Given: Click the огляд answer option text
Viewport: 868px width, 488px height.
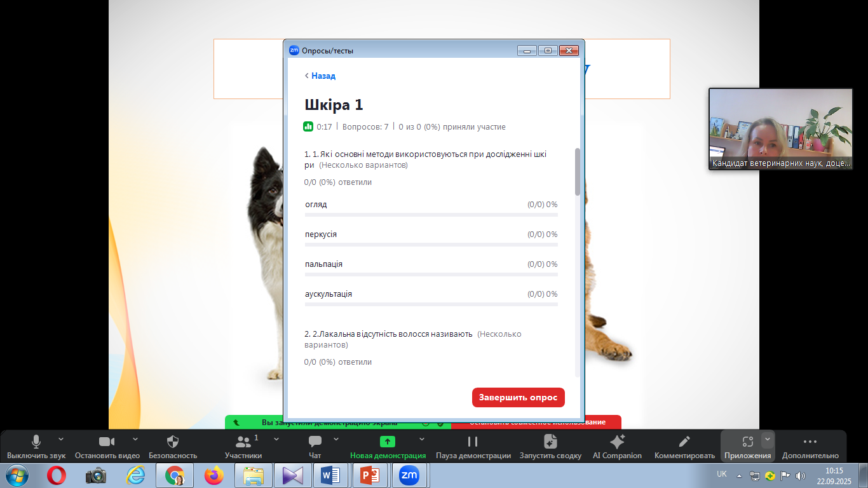Looking at the screenshot, I should pos(316,205).
